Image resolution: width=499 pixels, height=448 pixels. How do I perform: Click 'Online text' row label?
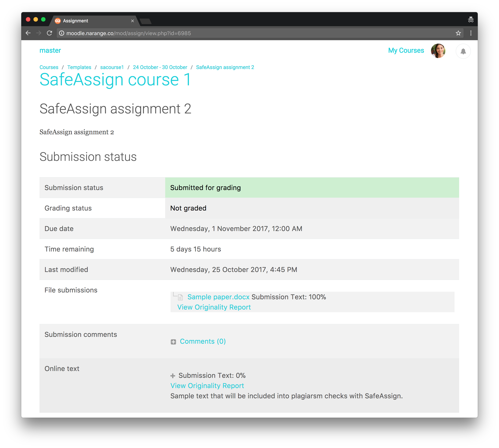pos(62,369)
